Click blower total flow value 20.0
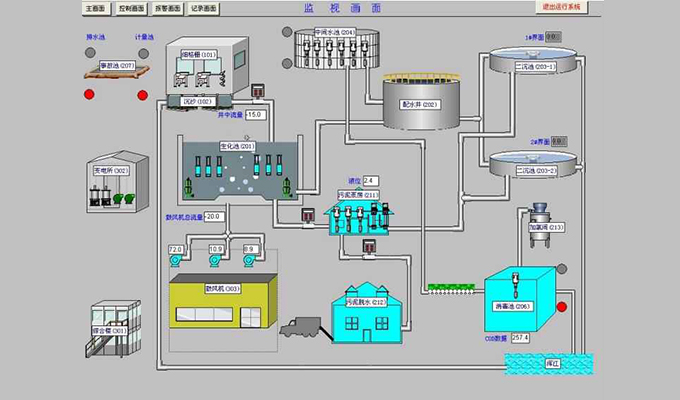The width and height of the screenshot is (680, 400). (214, 216)
